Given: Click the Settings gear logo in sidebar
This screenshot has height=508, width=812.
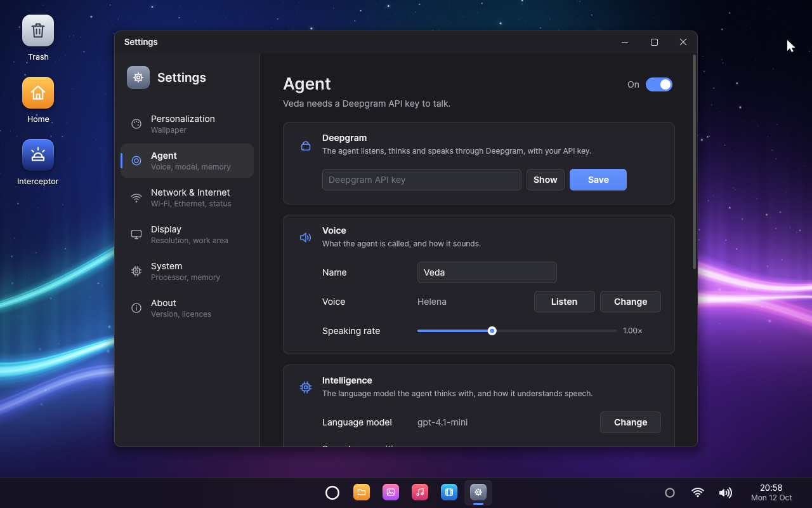Looking at the screenshot, I should click(x=138, y=77).
